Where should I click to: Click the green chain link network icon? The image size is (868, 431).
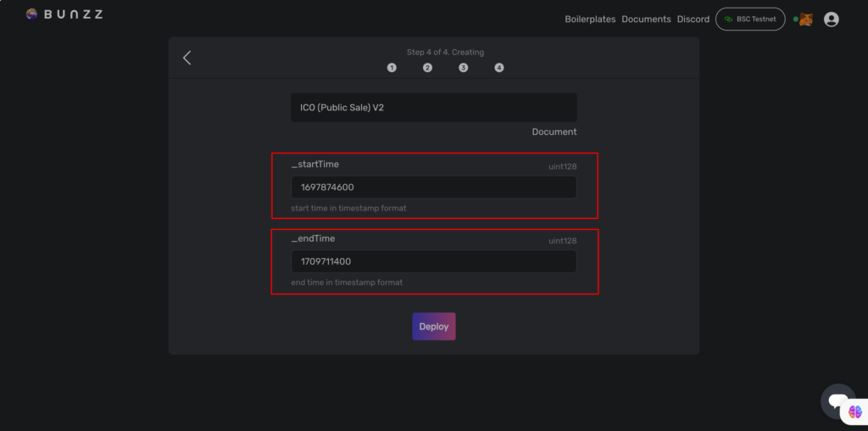(x=728, y=20)
